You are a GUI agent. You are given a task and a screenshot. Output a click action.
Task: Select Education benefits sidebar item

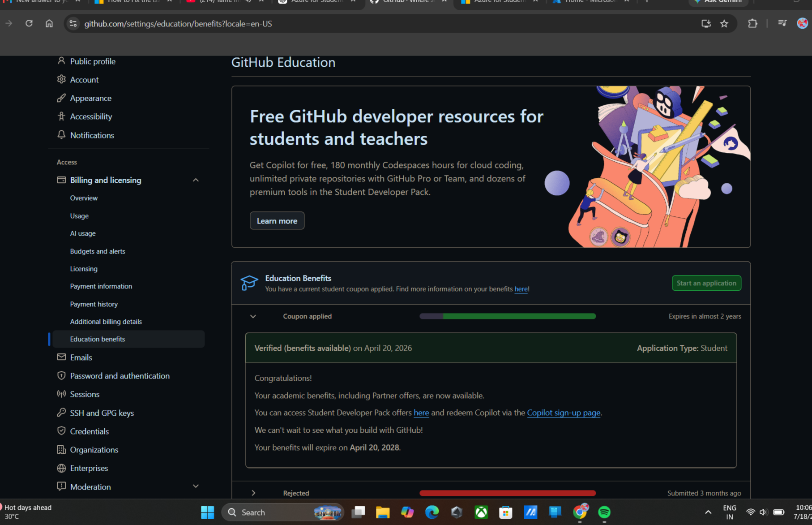pos(128,339)
